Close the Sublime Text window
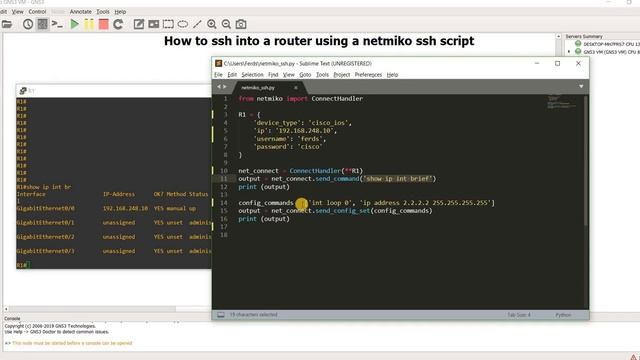 (x=578, y=63)
